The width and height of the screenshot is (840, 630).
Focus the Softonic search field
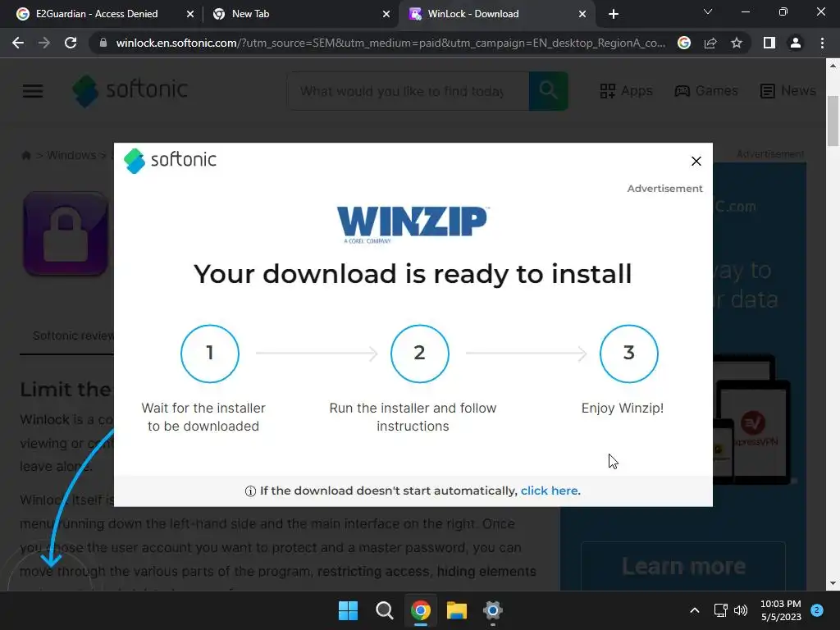(408, 91)
